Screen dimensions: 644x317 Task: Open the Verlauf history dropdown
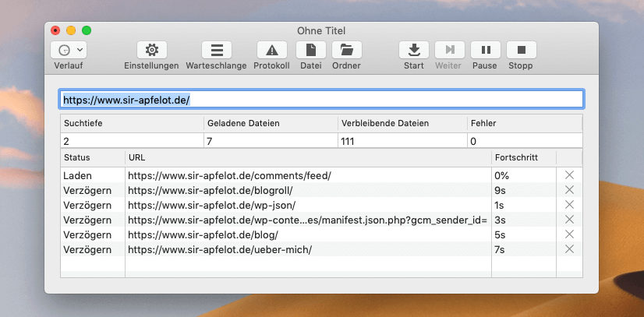tap(69, 50)
